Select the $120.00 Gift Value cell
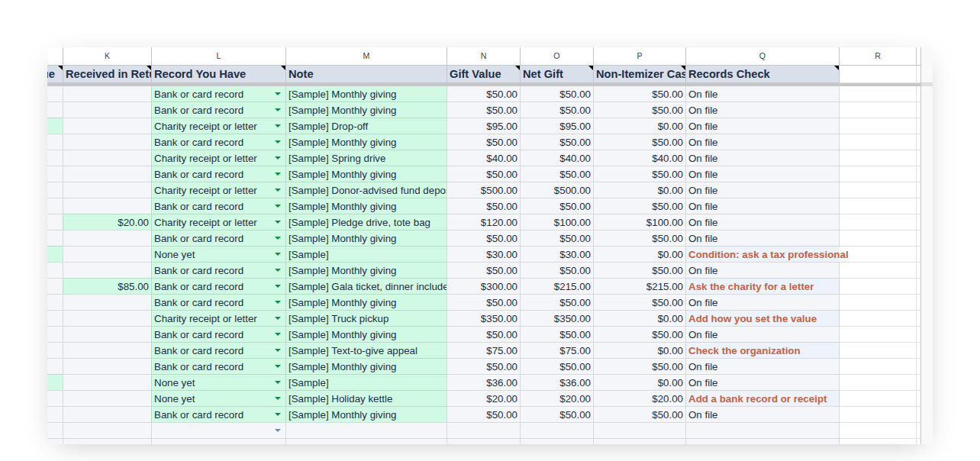The height and width of the screenshot is (461, 980). tap(483, 223)
